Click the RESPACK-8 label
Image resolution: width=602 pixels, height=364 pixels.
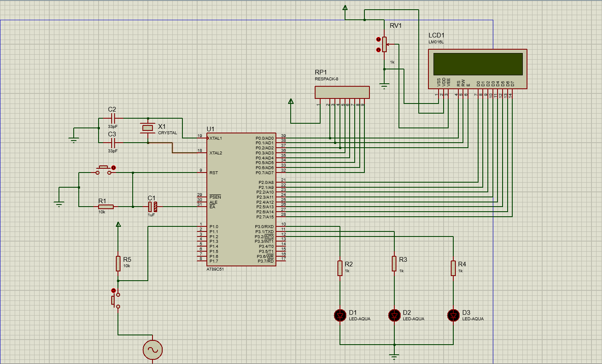(326, 79)
